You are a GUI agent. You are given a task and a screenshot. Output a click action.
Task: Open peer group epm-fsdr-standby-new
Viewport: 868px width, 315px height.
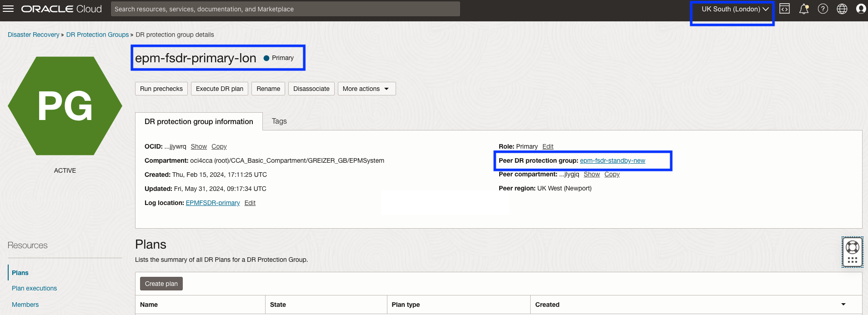pos(612,160)
